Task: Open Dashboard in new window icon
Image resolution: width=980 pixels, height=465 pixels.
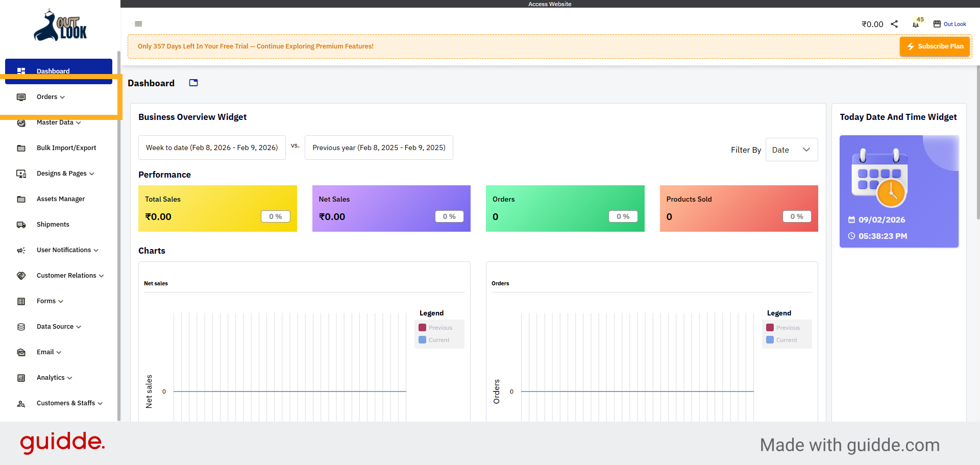Action: pyautogui.click(x=193, y=82)
